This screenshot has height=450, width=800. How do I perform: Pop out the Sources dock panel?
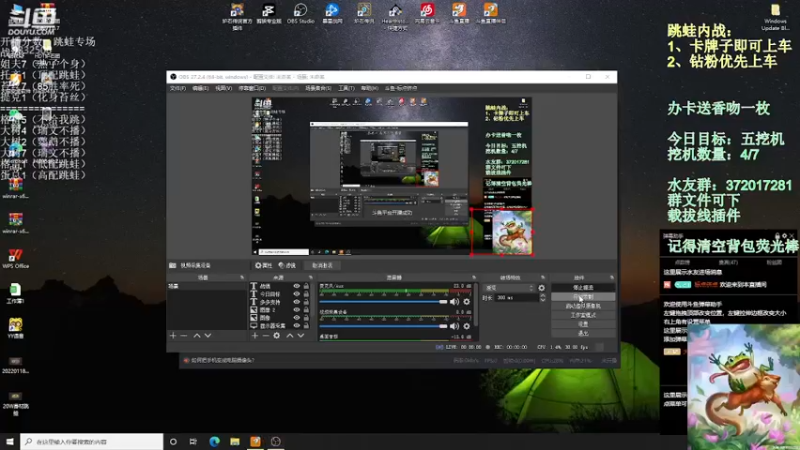(x=310, y=278)
